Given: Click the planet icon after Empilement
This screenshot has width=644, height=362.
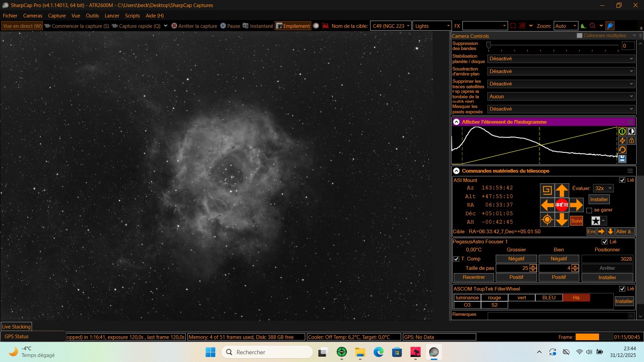Looking at the screenshot, I should click(316, 26).
